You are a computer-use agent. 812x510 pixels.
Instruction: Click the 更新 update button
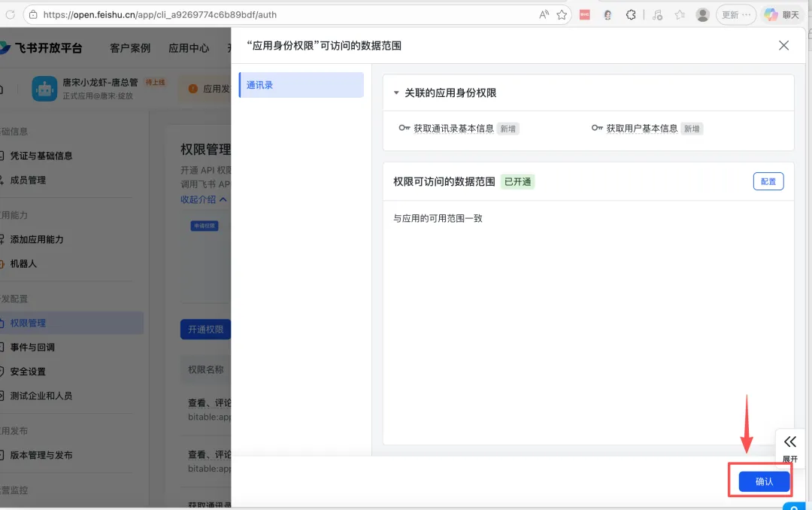pos(736,14)
